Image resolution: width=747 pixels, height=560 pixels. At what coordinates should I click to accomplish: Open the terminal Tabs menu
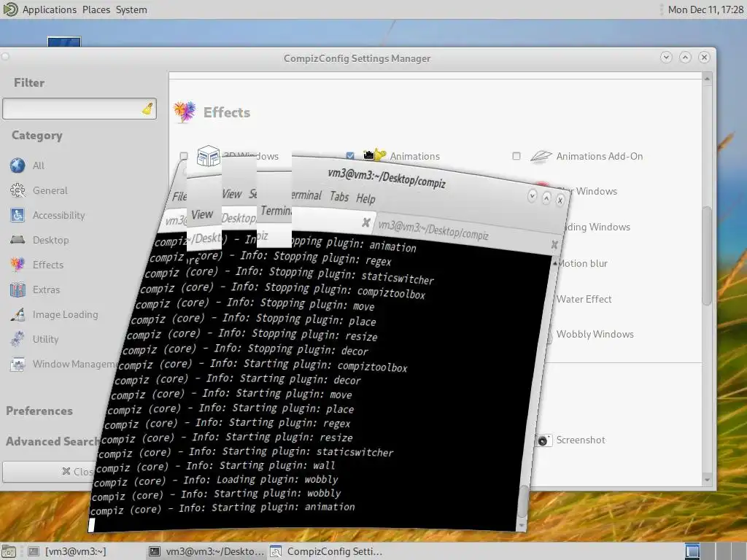[x=339, y=196]
